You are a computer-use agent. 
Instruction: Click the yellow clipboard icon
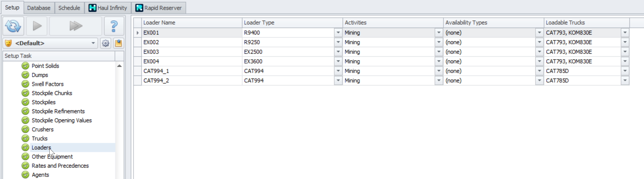pyautogui.click(x=118, y=43)
